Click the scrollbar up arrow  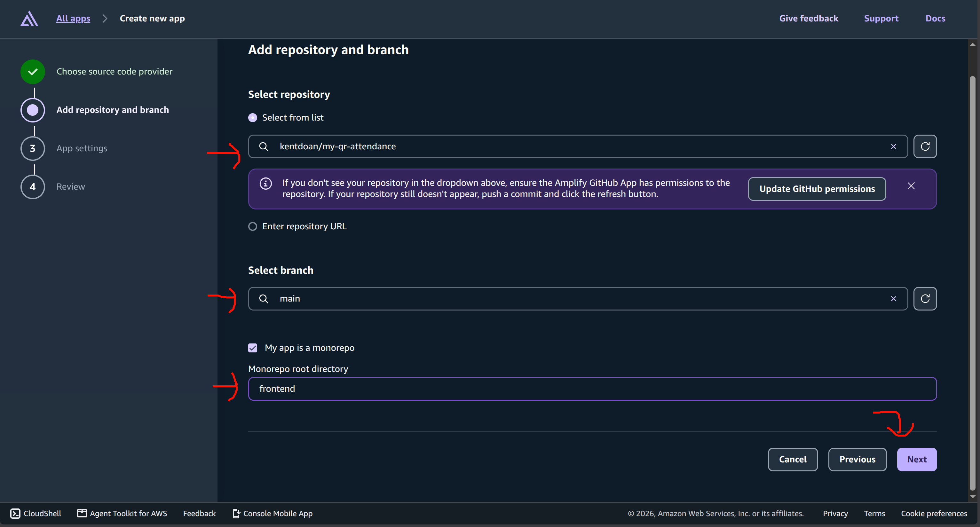pos(972,44)
